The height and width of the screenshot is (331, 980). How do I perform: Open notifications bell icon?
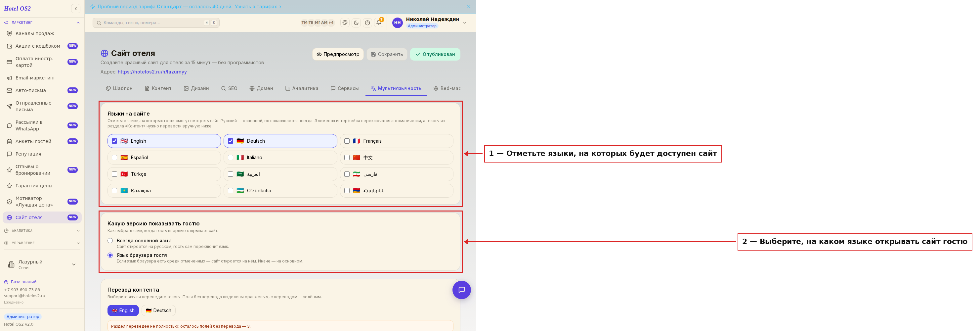point(378,23)
